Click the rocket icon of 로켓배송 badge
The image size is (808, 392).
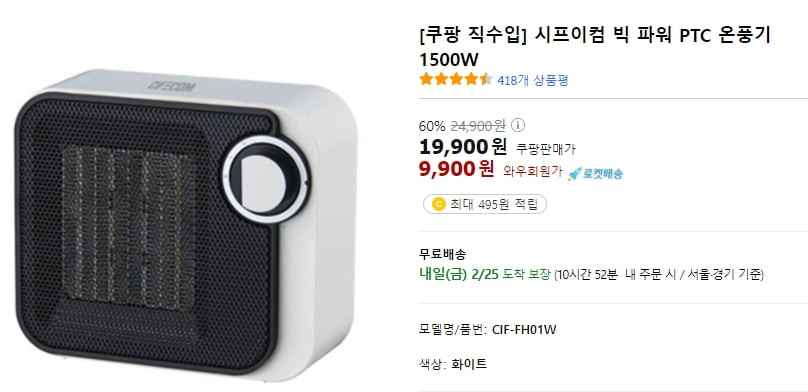[574, 175]
